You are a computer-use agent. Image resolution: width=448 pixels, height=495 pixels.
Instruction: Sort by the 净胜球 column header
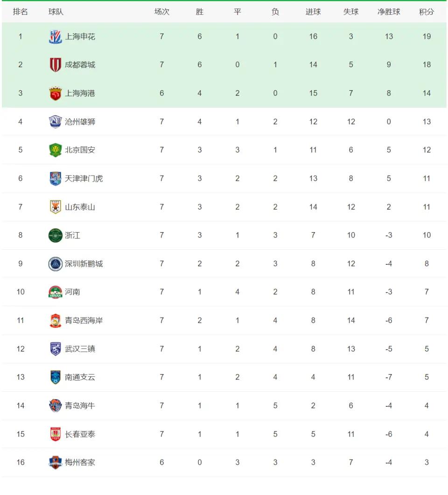click(389, 12)
